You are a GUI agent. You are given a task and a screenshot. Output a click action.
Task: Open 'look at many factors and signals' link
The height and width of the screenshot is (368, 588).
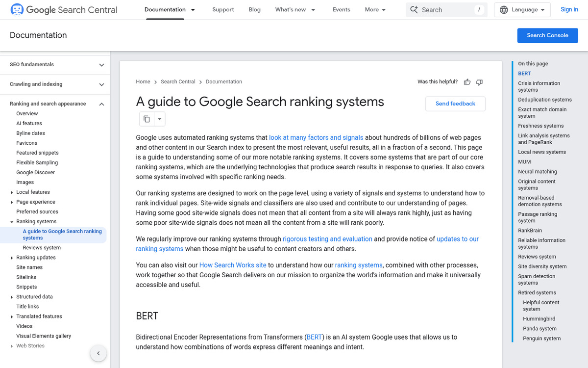[316, 137]
